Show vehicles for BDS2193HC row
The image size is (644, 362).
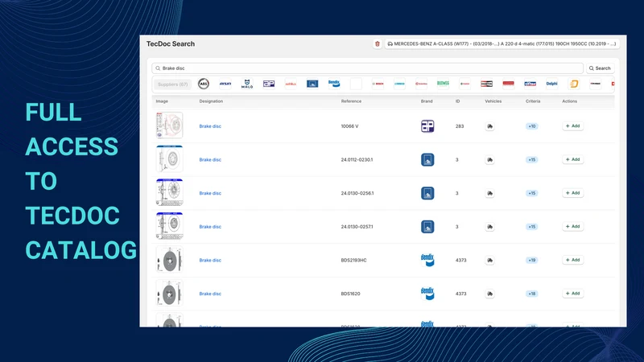point(489,260)
